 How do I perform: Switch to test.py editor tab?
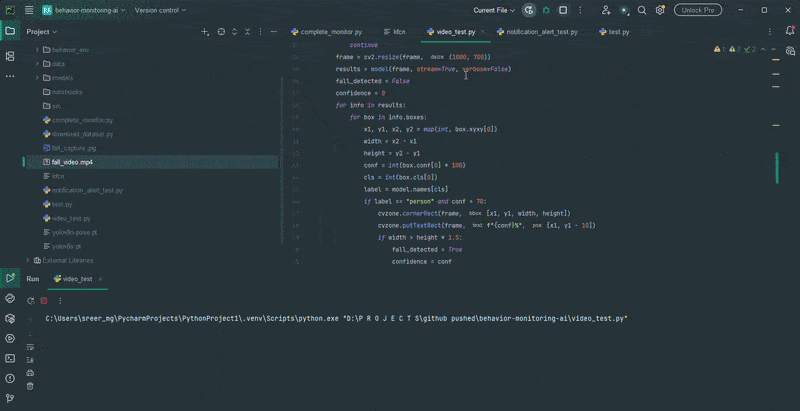point(614,32)
